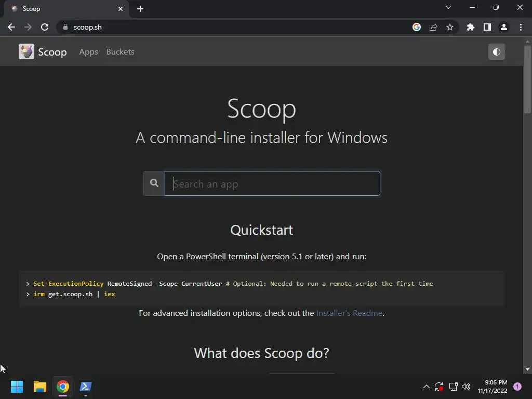Focus the 'Search an app' field

tap(272, 183)
